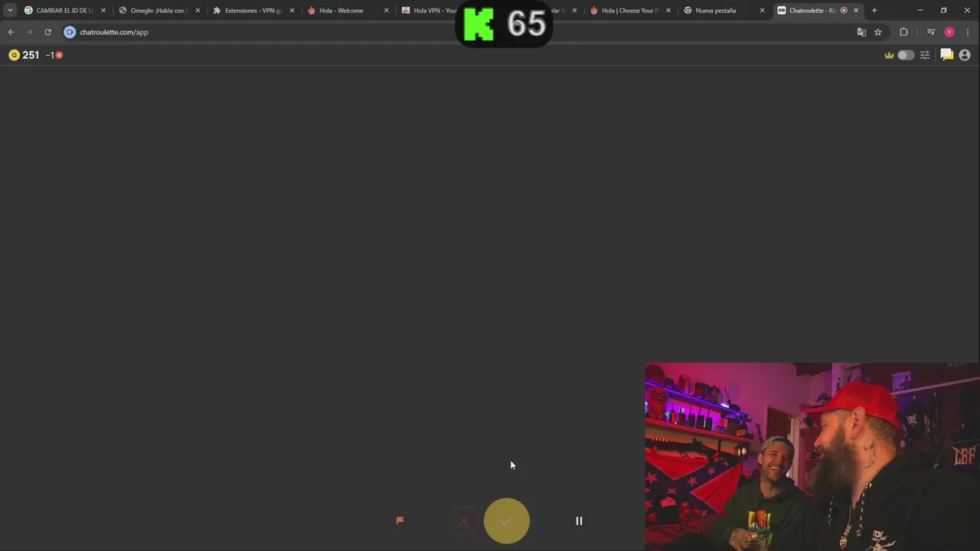The height and width of the screenshot is (551, 980).
Task: Click the camera site info icon
Action: point(70,32)
